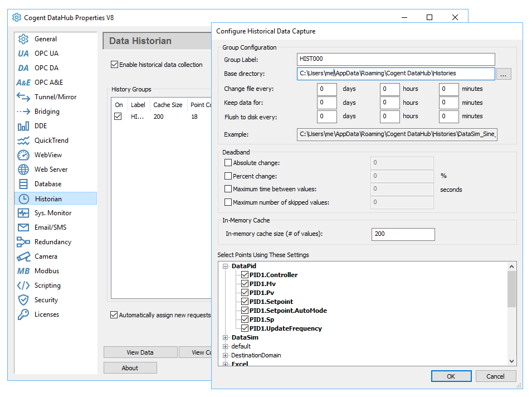The height and width of the screenshot is (397, 532).
Task: Open the QuickTrend wave icon
Action: tap(23, 141)
